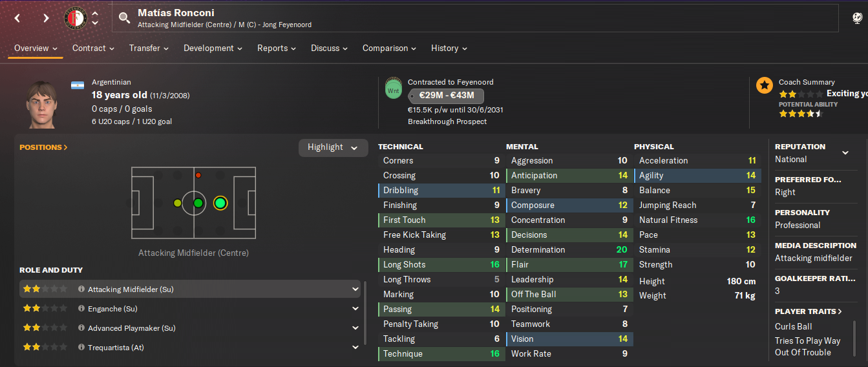Open the Transfer menu
The height and width of the screenshot is (367, 868).
coord(149,48)
